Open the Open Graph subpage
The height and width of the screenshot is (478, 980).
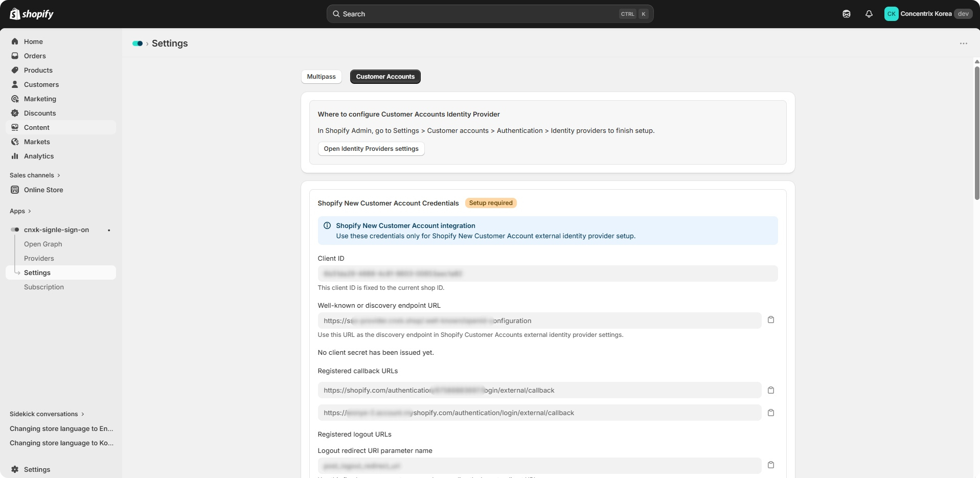[x=43, y=244]
